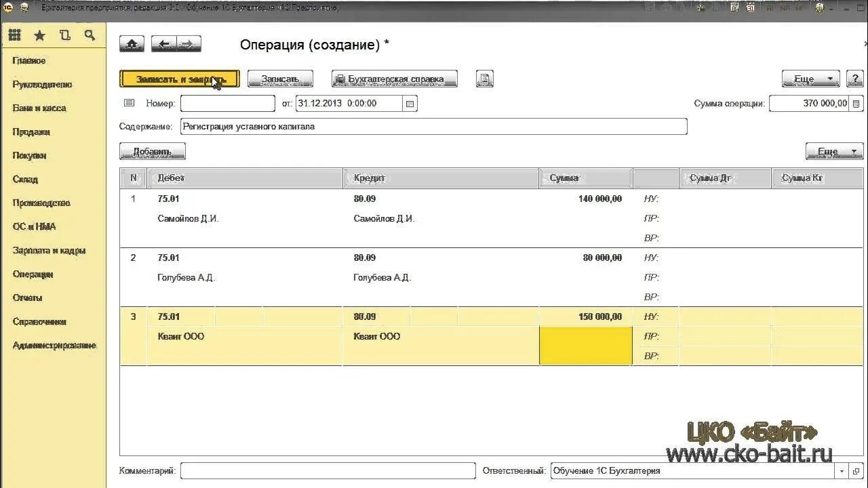Screen dimensions: 868x488
Task: Select account 75.01 in row 2
Action: pos(168,258)
